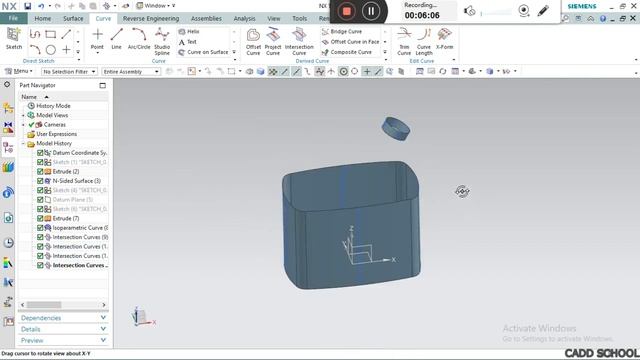This screenshot has width=640, height=360.
Task: Choose the Composite Curve command
Action: [347, 52]
